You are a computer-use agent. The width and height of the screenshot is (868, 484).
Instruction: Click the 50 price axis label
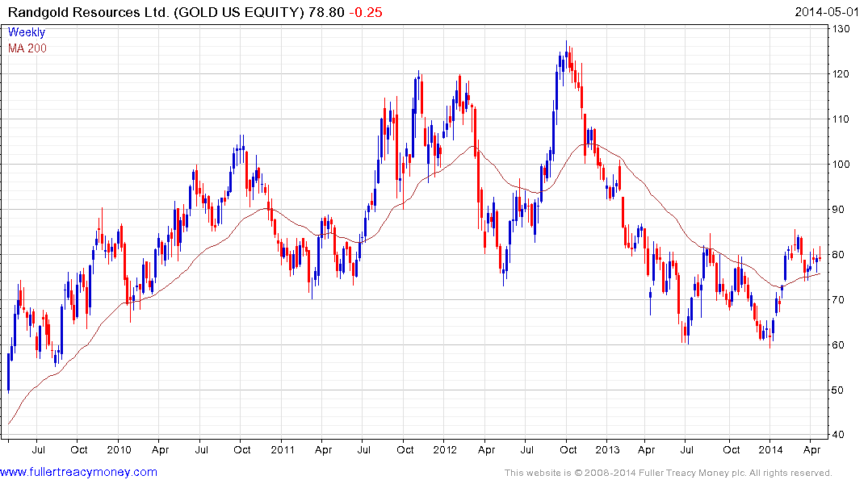[x=838, y=390]
